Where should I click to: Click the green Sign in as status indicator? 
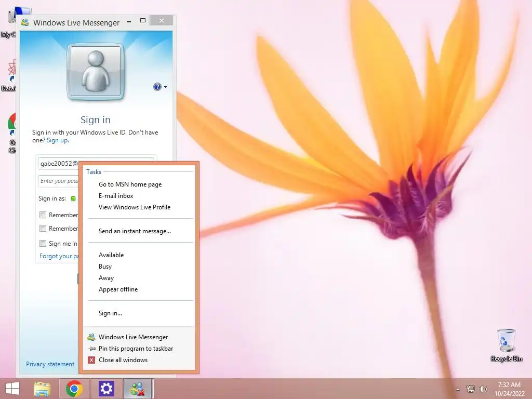[x=73, y=198]
